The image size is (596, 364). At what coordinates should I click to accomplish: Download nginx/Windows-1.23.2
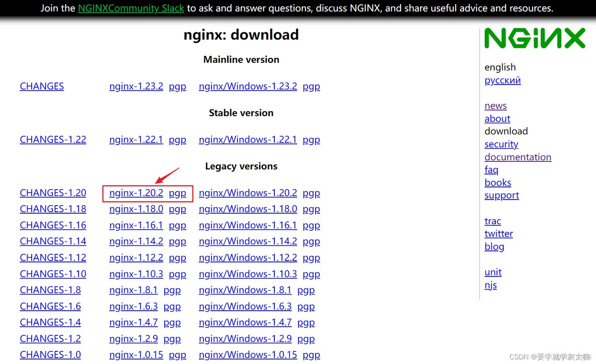pos(248,86)
